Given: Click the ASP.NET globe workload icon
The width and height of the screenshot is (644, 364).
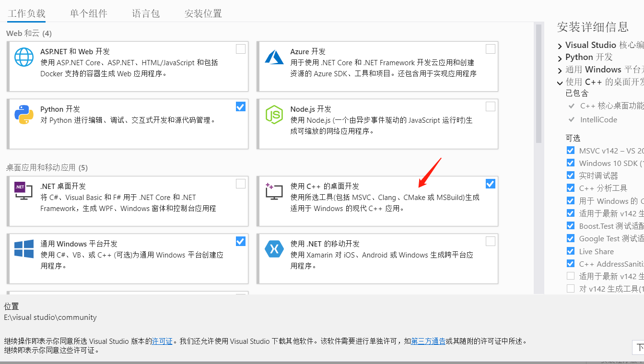Looking at the screenshot, I should [x=24, y=57].
